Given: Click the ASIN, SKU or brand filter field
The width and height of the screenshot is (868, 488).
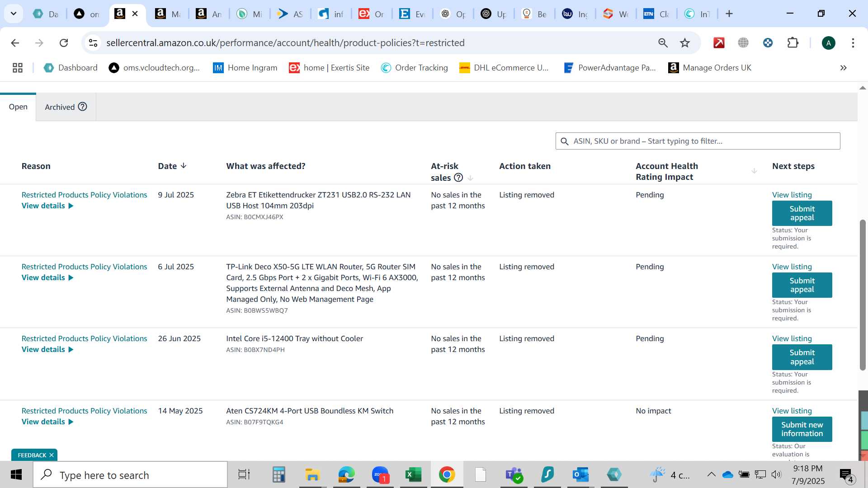Looking at the screenshot, I should pyautogui.click(x=698, y=141).
